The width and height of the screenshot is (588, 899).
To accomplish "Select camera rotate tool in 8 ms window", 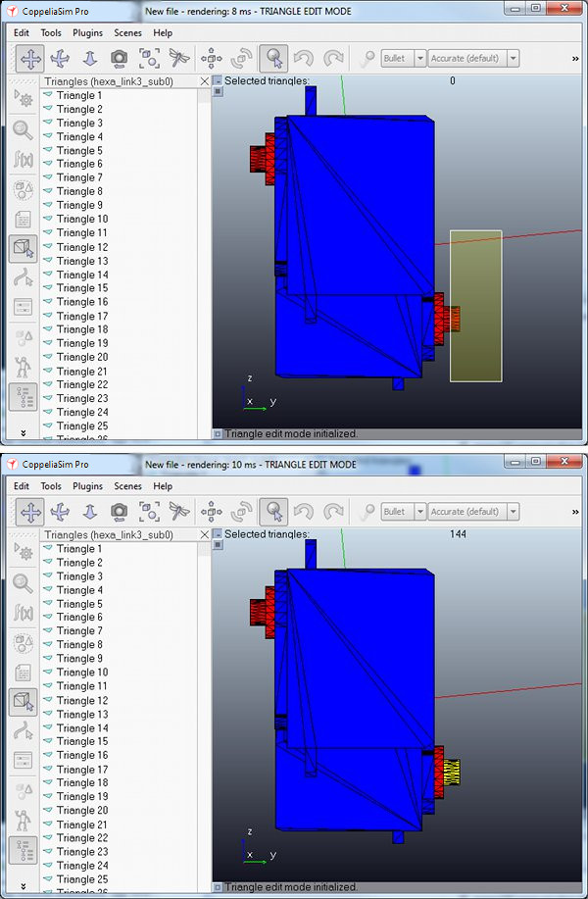I will (60, 59).
